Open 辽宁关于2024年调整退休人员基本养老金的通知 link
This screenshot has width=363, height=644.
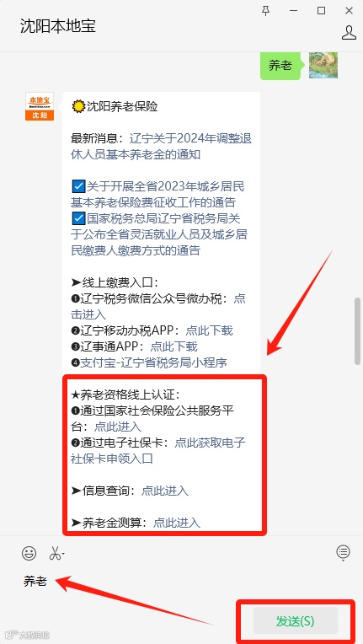(x=161, y=147)
